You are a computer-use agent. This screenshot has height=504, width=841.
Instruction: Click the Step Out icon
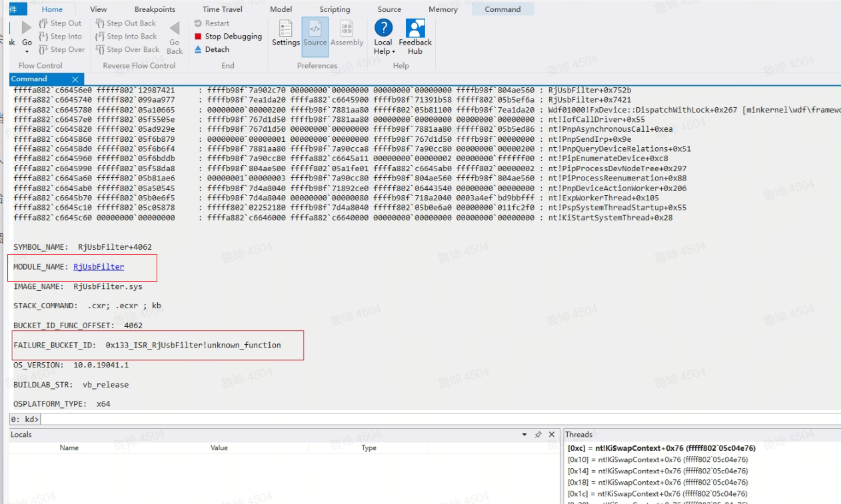43,23
